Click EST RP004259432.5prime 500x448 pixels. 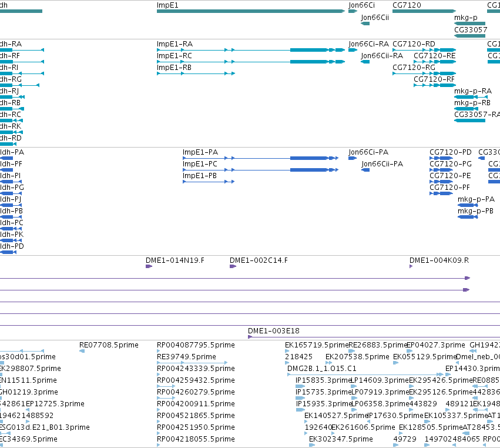coord(196,380)
